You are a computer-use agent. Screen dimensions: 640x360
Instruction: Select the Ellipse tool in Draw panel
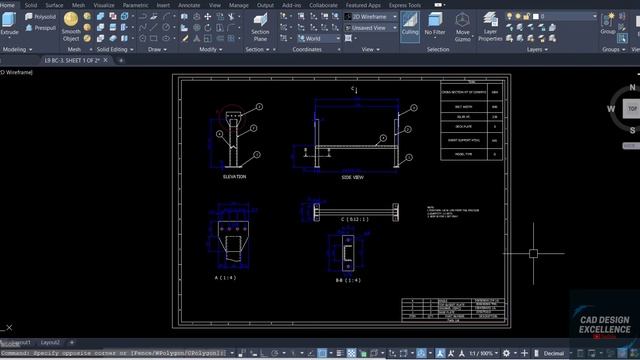coord(166,38)
